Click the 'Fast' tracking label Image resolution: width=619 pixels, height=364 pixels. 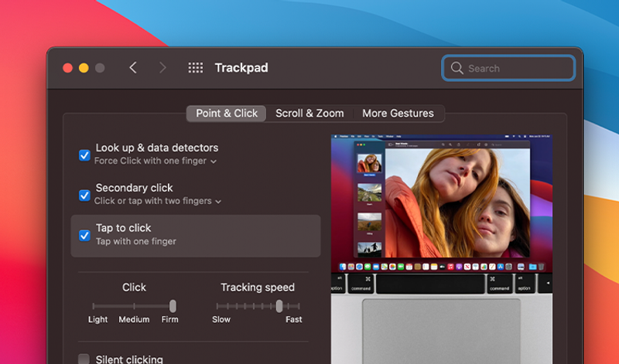(294, 319)
